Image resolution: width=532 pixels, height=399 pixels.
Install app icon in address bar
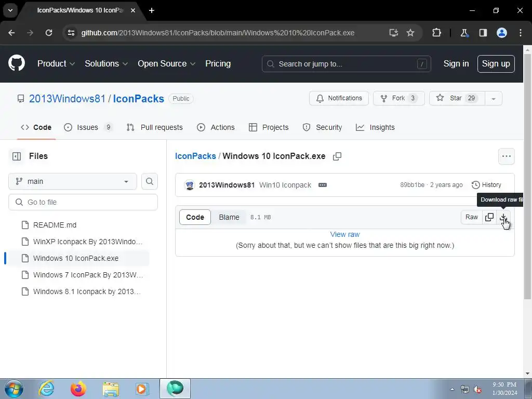[394, 33]
